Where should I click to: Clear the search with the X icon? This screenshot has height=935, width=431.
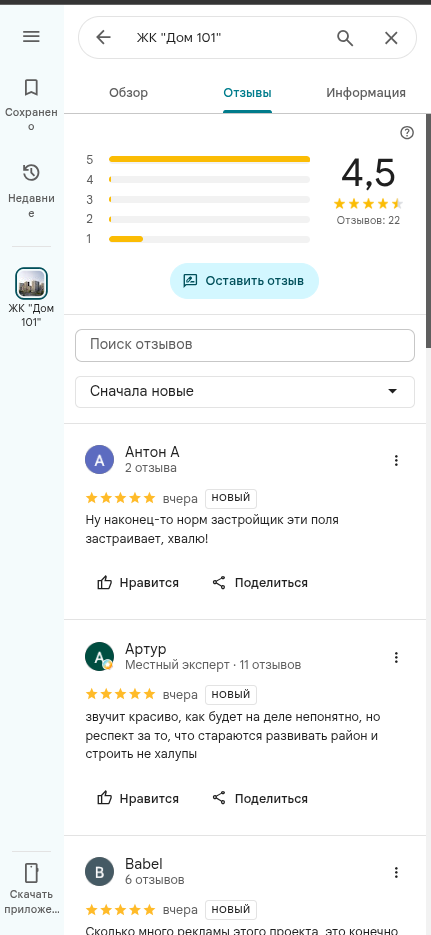click(391, 38)
